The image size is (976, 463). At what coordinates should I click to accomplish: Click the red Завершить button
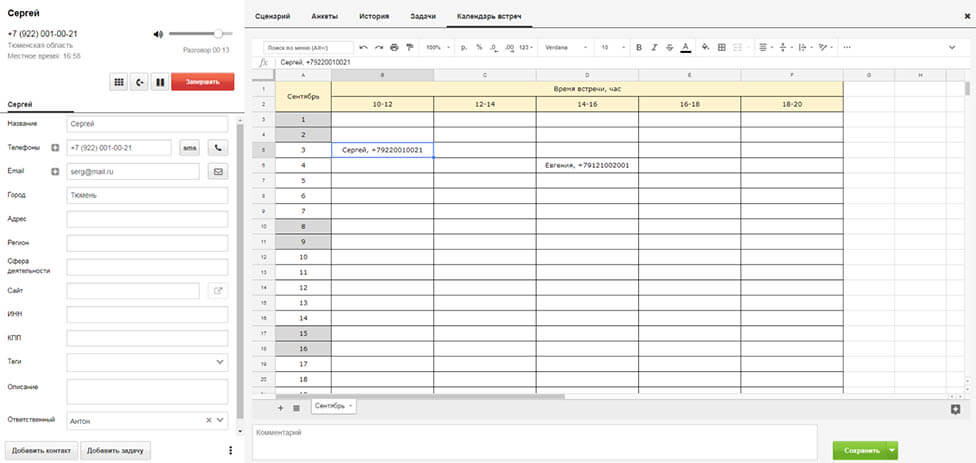(202, 83)
